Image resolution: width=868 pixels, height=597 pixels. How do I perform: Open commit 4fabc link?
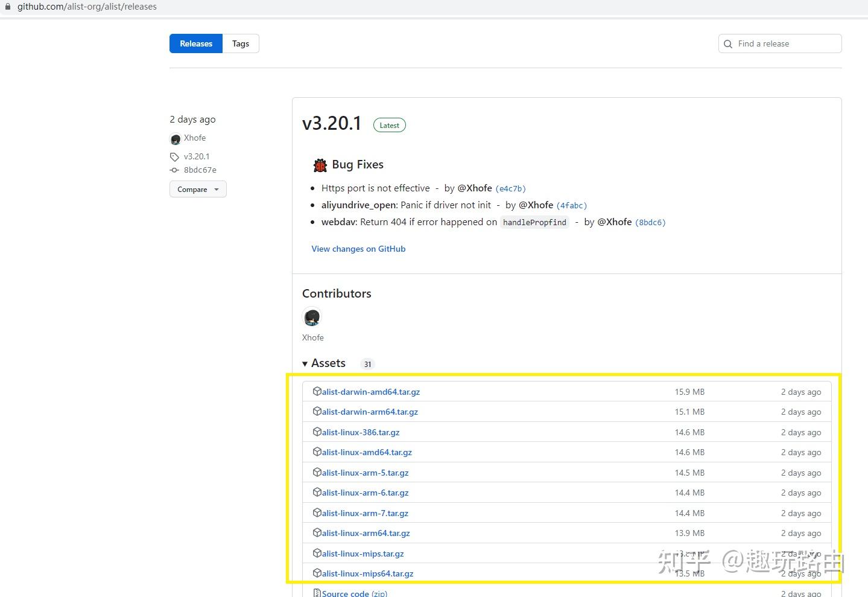[x=572, y=206]
